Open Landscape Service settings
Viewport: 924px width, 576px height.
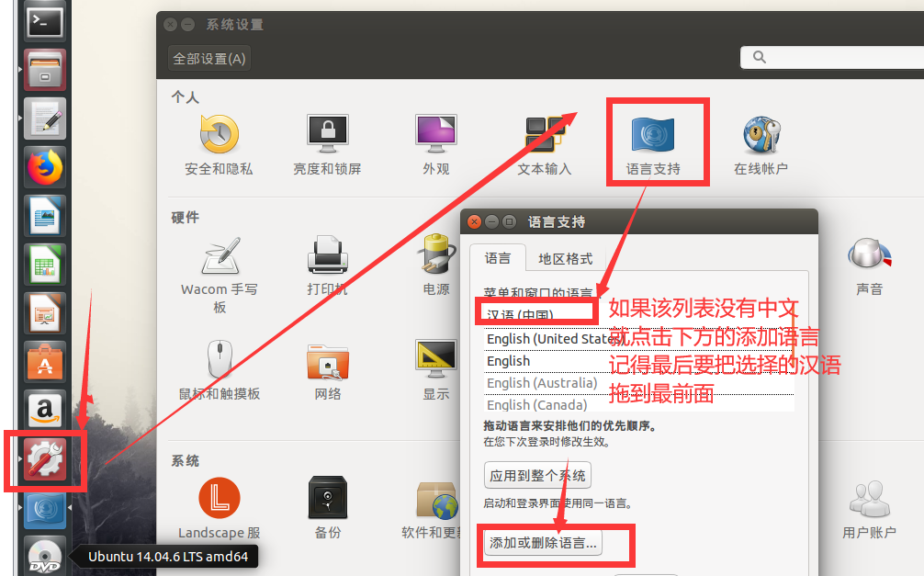point(220,508)
